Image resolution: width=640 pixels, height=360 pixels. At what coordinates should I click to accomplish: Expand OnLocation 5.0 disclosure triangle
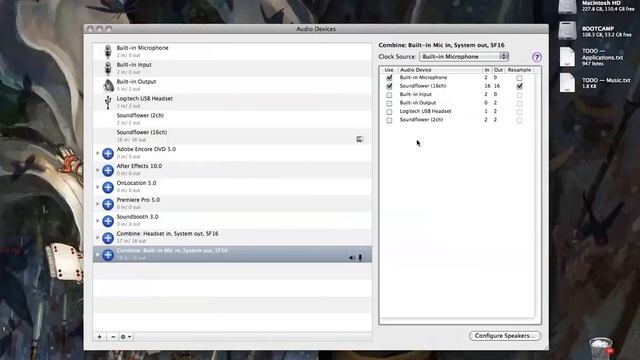[x=98, y=187]
